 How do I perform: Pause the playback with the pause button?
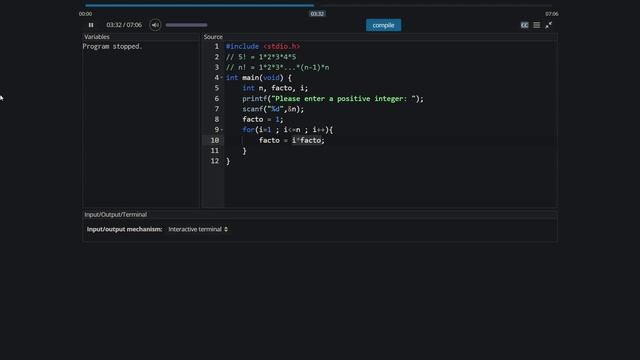[91, 25]
